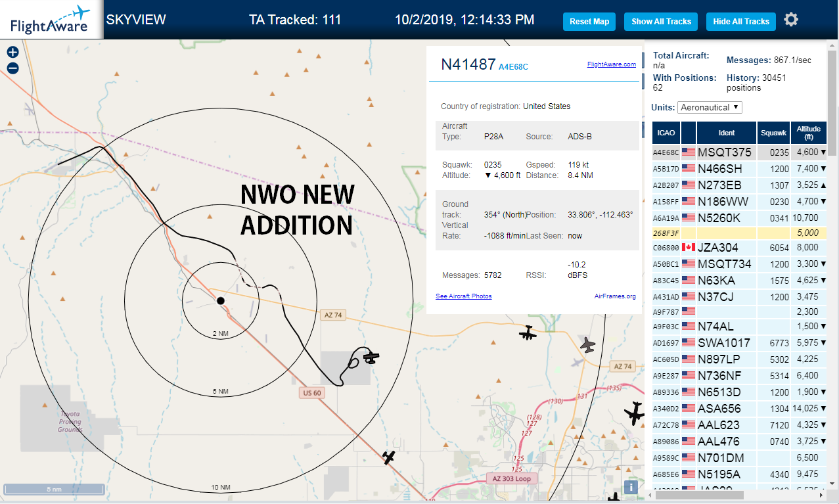The width and height of the screenshot is (839, 504).
Task: Select aircraft row SWA1017
Action: point(740,343)
